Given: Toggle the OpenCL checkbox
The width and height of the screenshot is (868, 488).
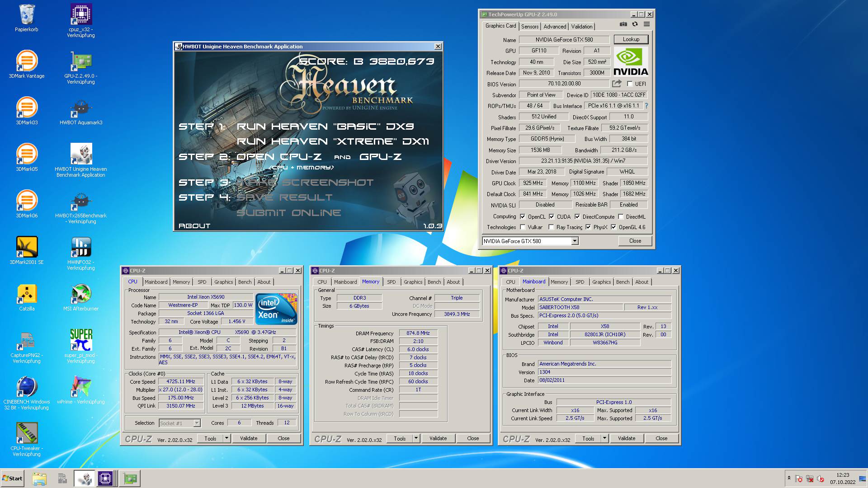Looking at the screenshot, I should [523, 217].
